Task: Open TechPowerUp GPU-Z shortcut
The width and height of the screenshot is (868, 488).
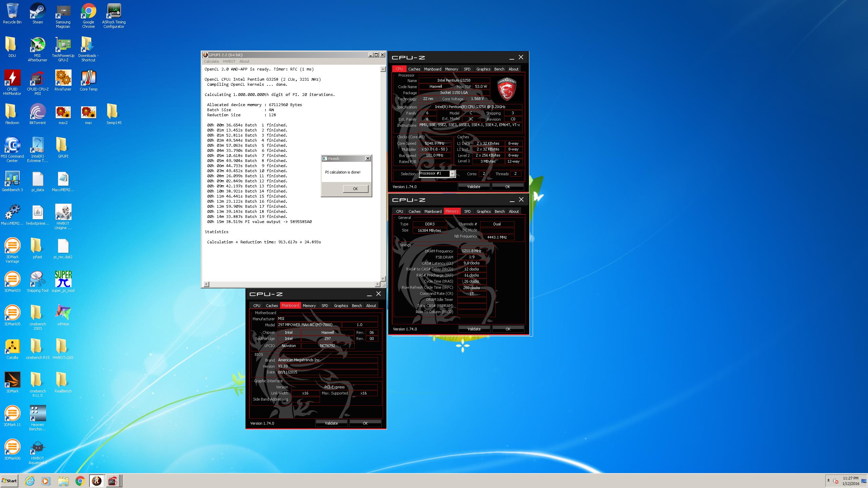Action: click(x=63, y=49)
